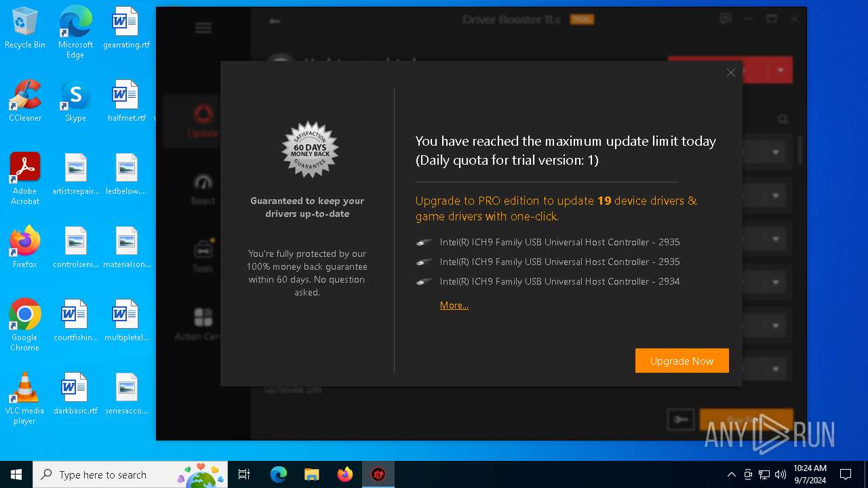868x488 pixels.
Task: Open the Boost tab in Driver Booster sidebar
Action: tap(203, 189)
